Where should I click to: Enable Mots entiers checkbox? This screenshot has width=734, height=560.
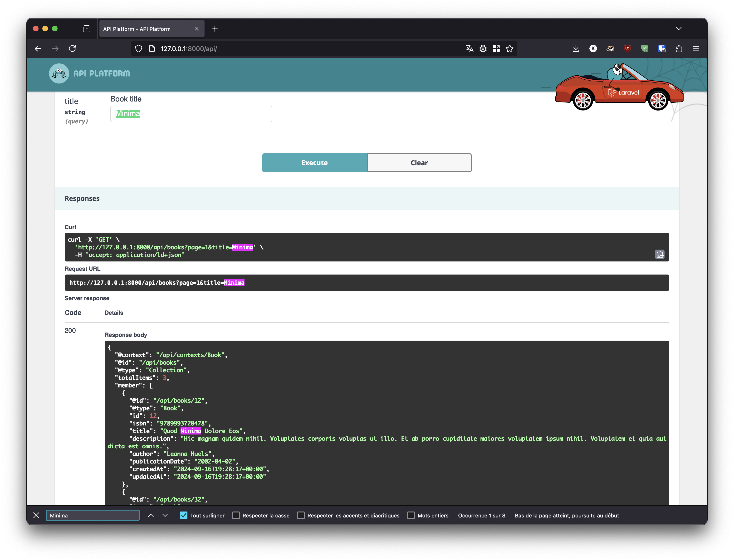[x=411, y=515]
